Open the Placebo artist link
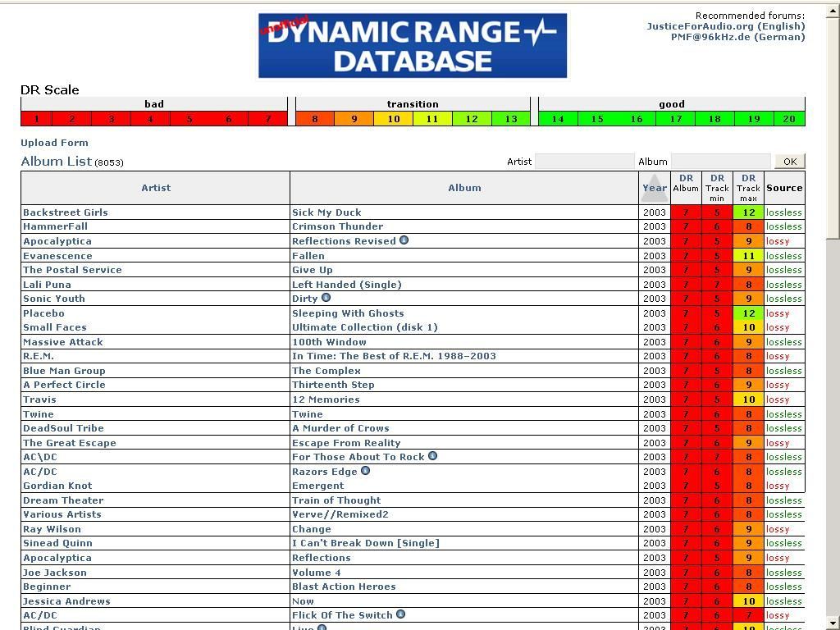 pos(44,313)
